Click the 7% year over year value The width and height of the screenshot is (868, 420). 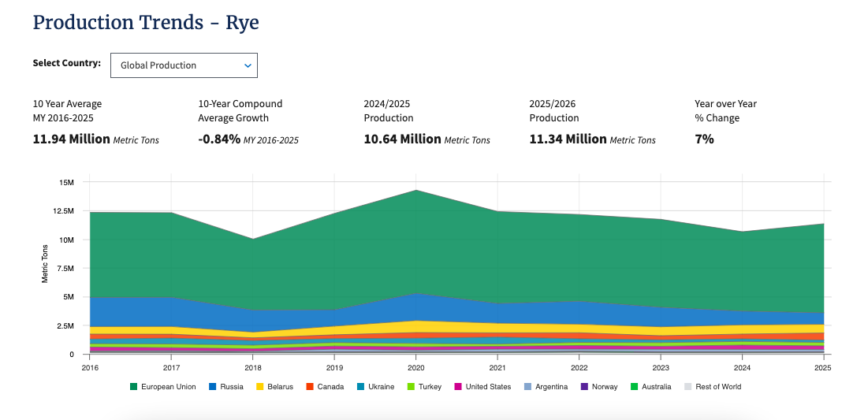[x=704, y=139]
